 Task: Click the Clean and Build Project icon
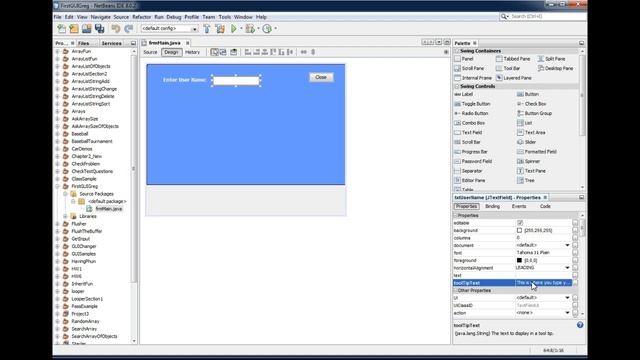(220, 29)
